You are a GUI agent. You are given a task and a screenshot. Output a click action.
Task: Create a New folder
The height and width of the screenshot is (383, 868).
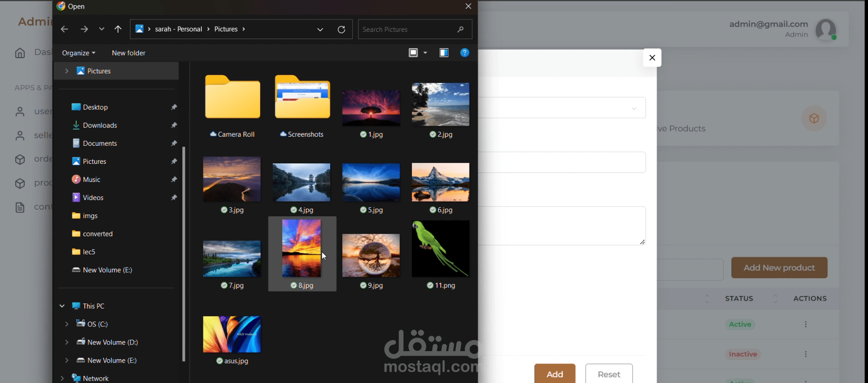(129, 53)
